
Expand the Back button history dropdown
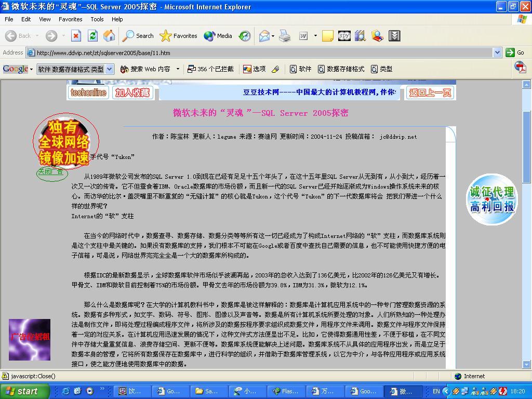tap(37, 36)
